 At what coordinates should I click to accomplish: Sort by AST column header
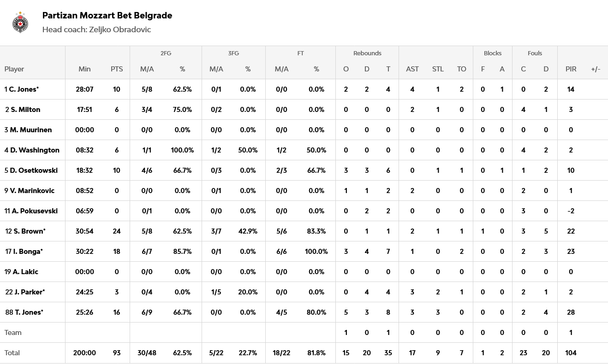click(x=412, y=69)
